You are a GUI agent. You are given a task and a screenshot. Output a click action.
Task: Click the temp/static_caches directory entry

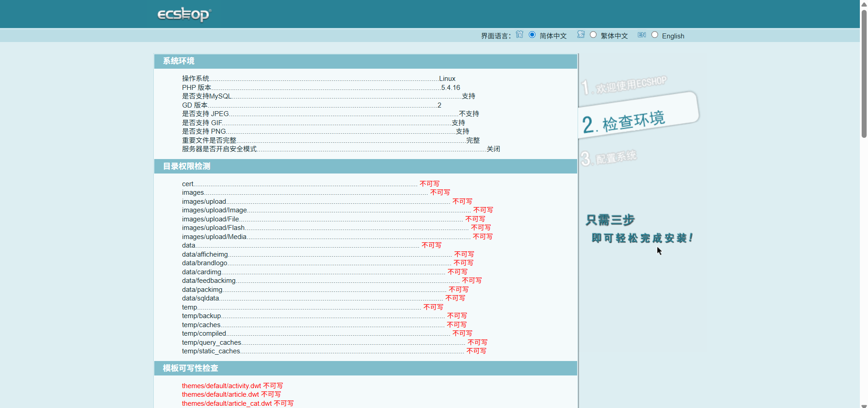pyautogui.click(x=334, y=351)
